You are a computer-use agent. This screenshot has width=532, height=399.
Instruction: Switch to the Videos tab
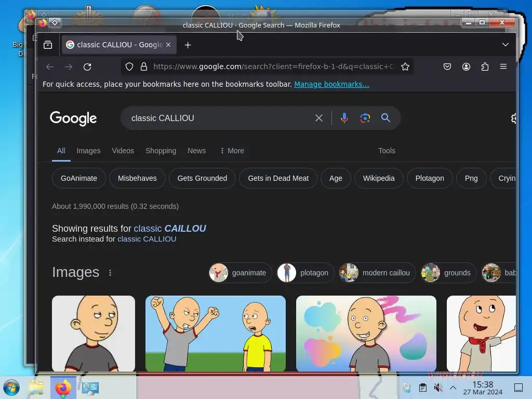click(x=123, y=151)
